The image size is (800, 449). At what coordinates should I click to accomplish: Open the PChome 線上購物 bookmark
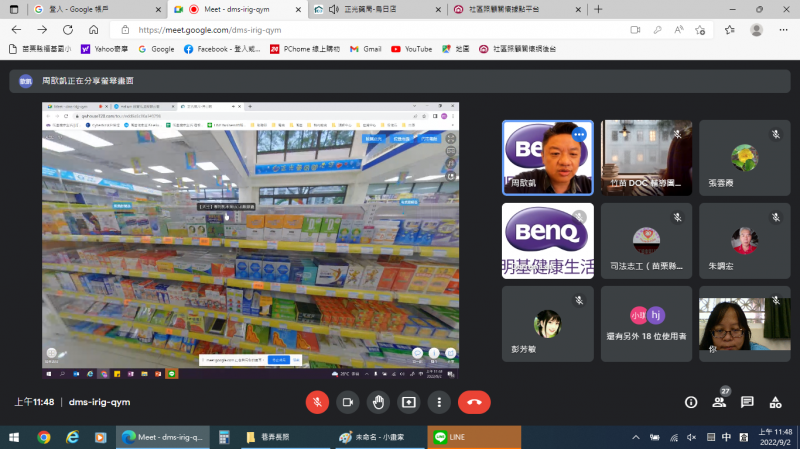pyautogui.click(x=305, y=49)
